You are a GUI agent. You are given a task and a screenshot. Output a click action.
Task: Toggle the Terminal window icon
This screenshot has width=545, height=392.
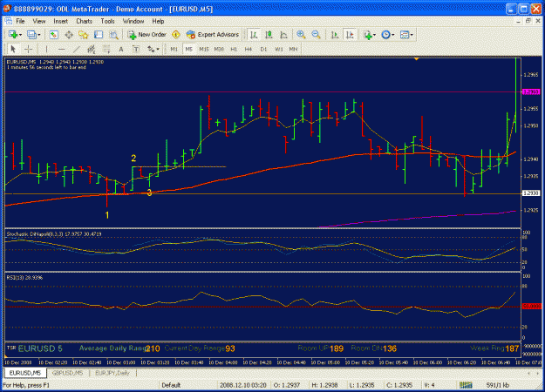tap(99, 35)
